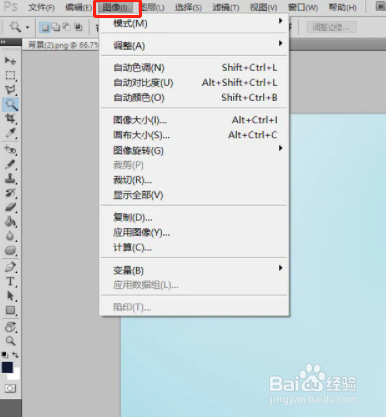Open the File menu 文件(F)
Screen dimensions: 386x417
[x=41, y=7]
